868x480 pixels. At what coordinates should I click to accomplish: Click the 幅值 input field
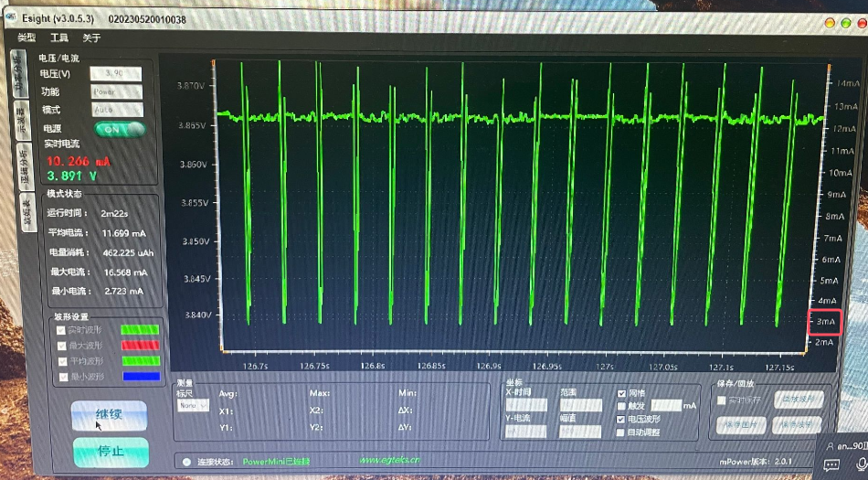click(581, 432)
